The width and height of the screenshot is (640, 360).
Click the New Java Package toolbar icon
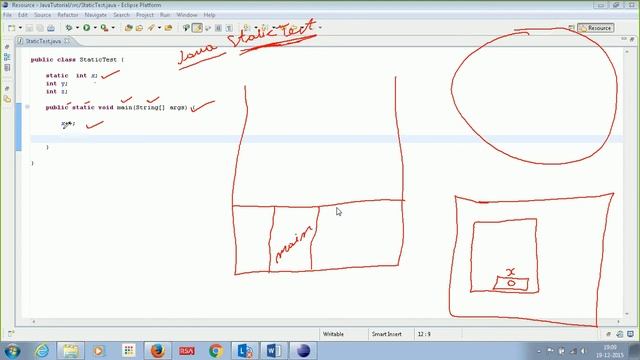pyautogui.click(x=129, y=28)
